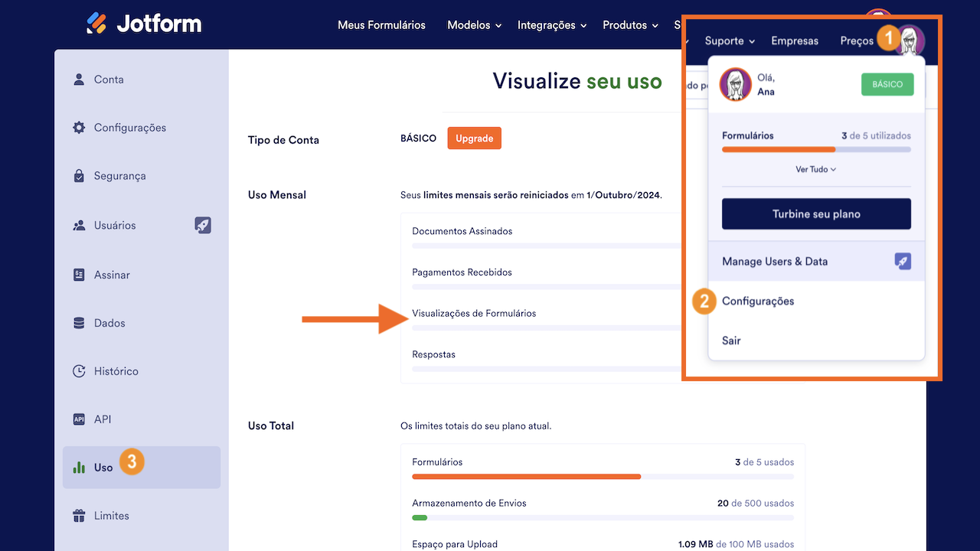Click Ana's avatar inside the account menu

[x=736, y=84]
